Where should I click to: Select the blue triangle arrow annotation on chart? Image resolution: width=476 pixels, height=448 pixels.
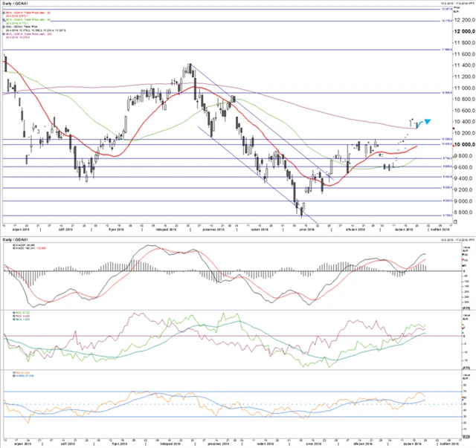click(x=428, y=122)
